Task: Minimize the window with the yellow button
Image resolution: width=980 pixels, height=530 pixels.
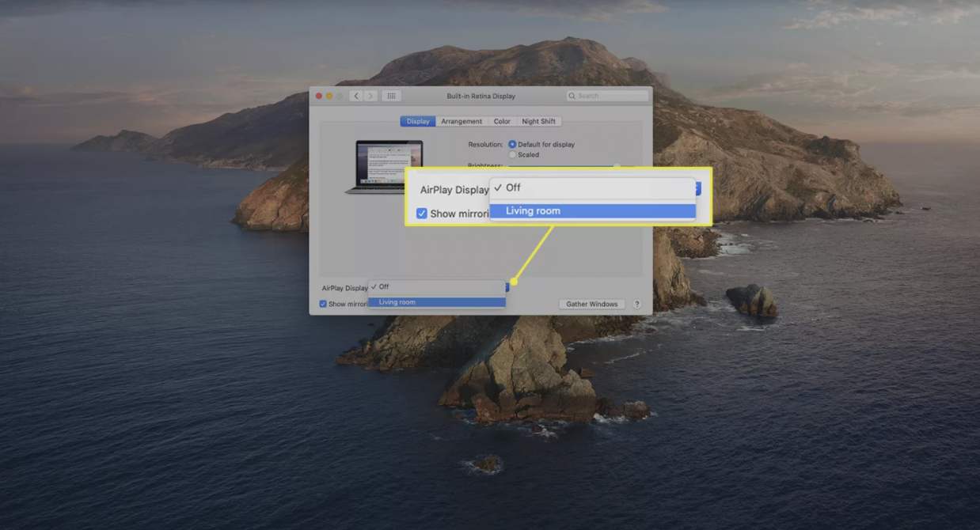Action: click(x=329, y=96)
